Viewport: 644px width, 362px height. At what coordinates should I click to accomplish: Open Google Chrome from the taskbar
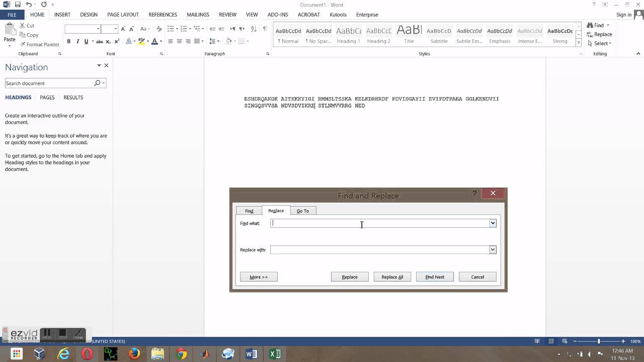point(181,354)
